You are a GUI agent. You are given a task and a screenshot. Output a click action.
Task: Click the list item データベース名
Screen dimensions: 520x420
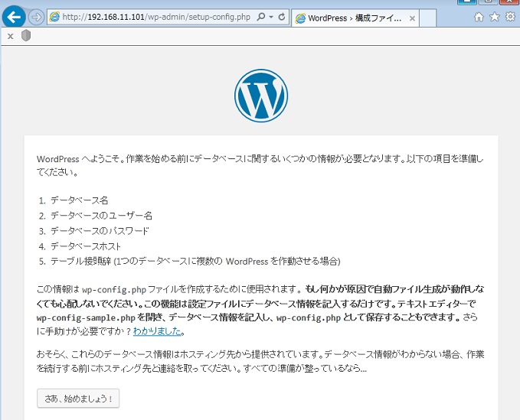coord(79,200)
